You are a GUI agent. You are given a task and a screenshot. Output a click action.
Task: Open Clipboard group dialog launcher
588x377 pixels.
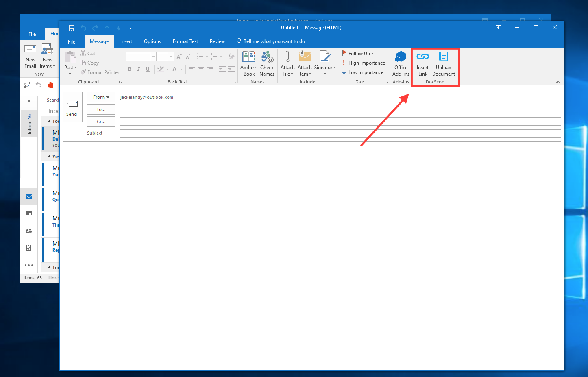pyautogui.click(x=120, y=82)
